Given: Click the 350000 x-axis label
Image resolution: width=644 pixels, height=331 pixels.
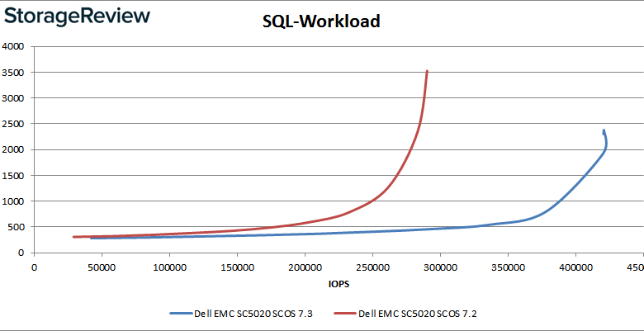Looking at the screenshot, I should click(x=508, y=267).
